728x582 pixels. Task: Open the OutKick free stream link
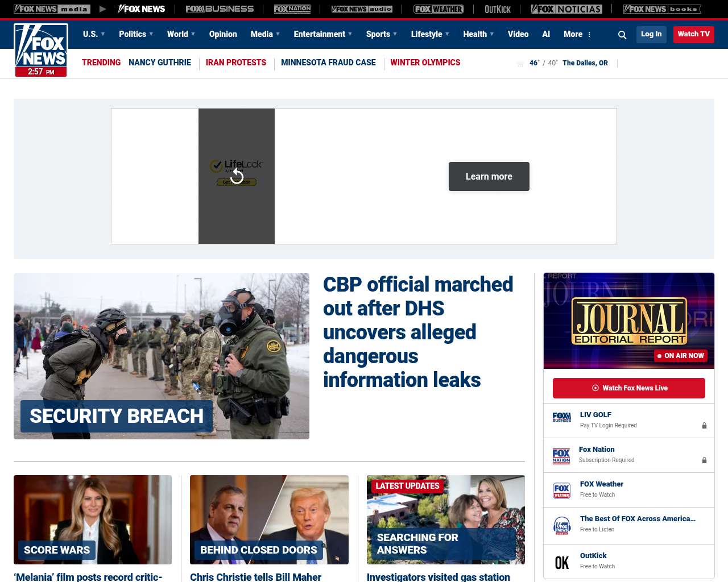593,556
